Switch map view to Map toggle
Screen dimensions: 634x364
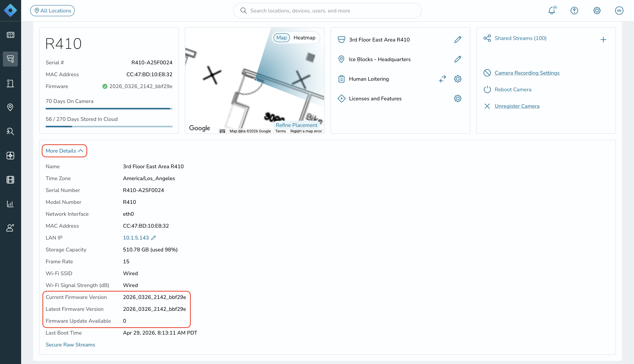282,38
